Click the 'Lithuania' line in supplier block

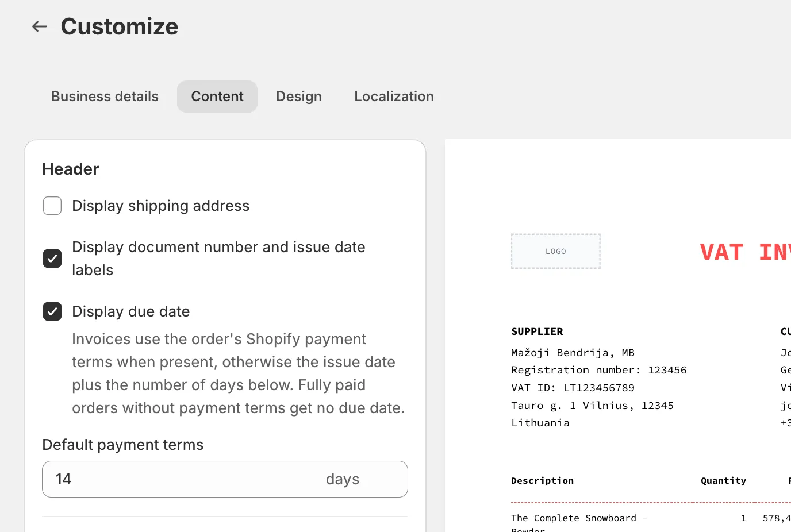pyautogui.click(x=540, y=423)
